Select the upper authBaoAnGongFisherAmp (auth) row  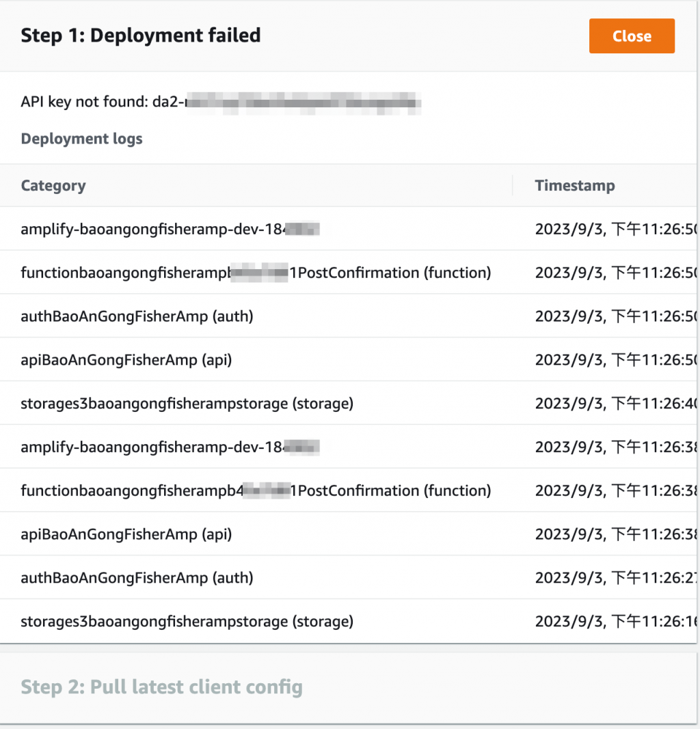pyautogui.click(x=137, y=316)
